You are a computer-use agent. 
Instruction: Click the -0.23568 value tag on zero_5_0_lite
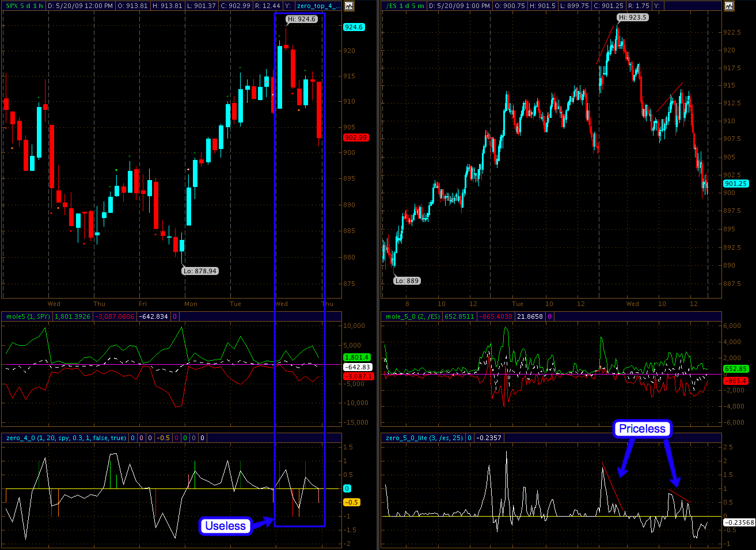click(x=739, y=522)
